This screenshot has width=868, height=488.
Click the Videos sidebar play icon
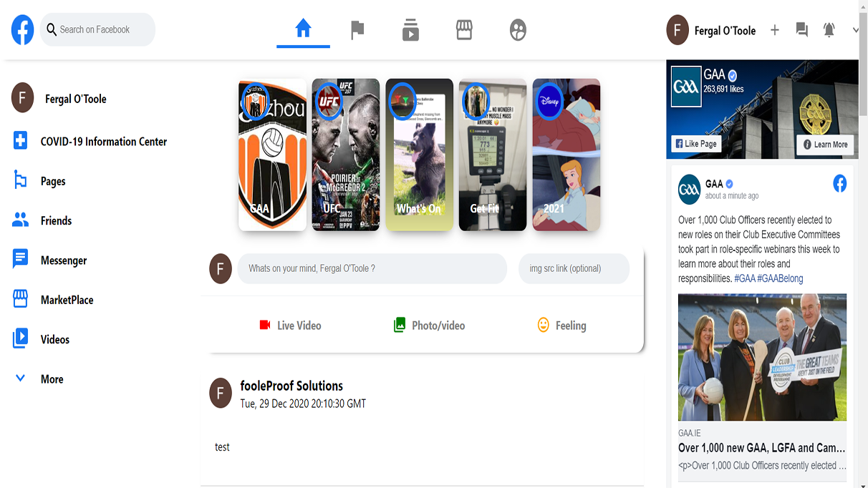[21, 338]
